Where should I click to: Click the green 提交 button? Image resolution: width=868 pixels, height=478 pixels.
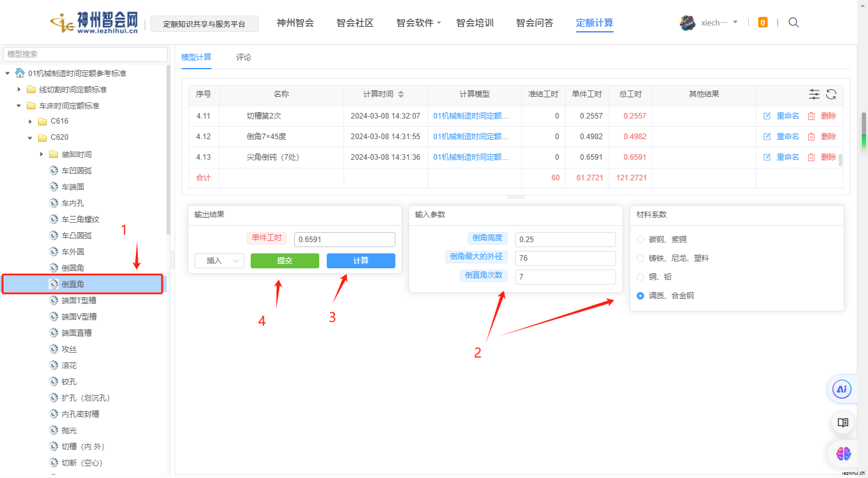pos(285,261)
